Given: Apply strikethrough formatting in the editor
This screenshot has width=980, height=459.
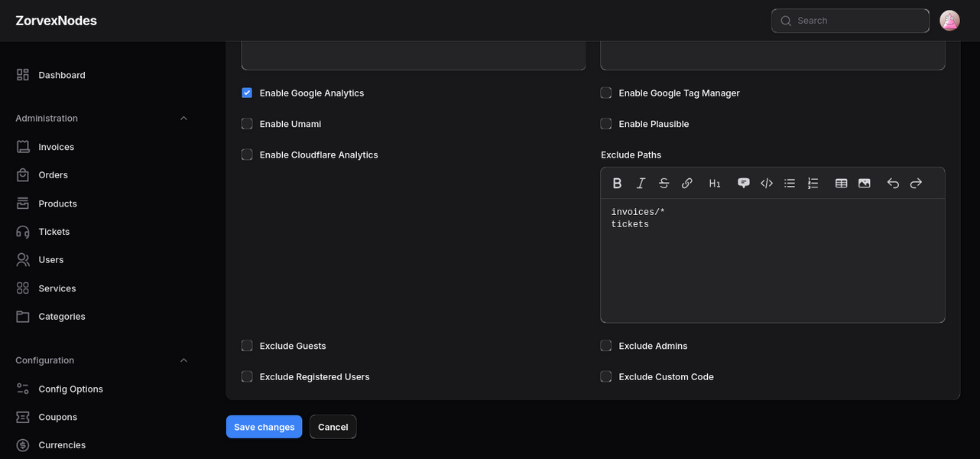Looking at the screenshot, I should 664,183.
